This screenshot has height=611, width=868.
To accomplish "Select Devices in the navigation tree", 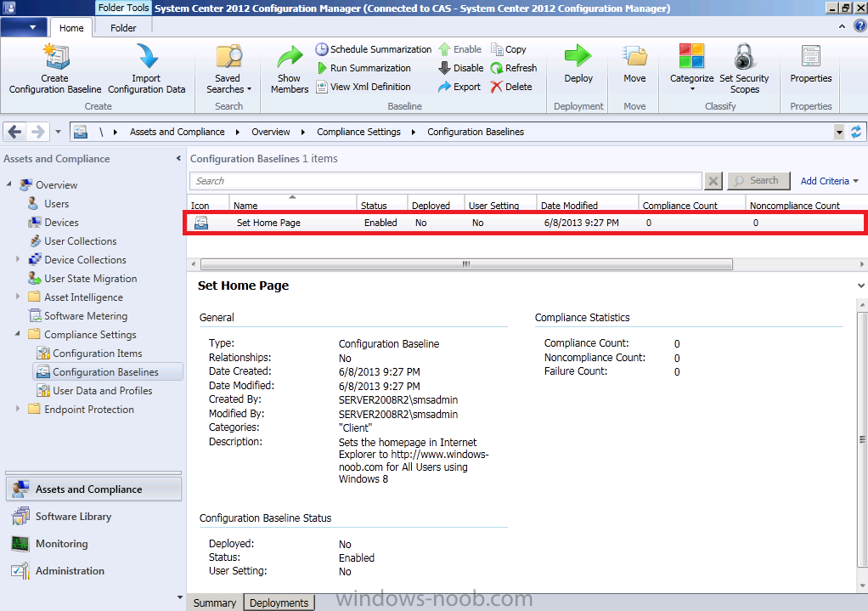I will point(61,223).
